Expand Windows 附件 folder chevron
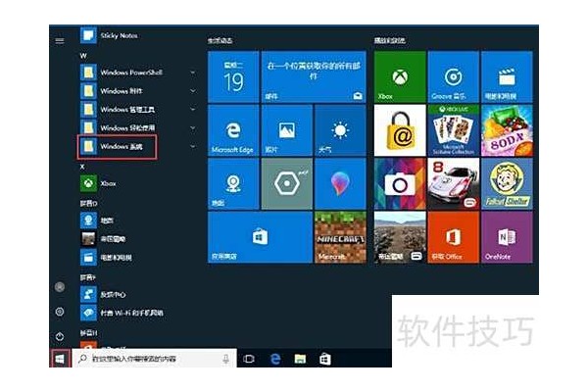 point(193,91)
